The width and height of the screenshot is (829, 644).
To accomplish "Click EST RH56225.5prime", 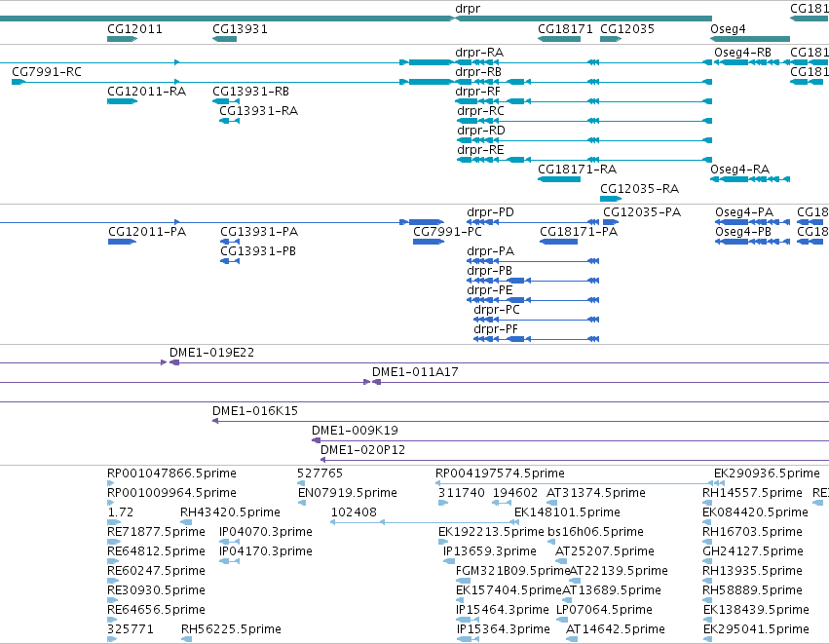I will click(x=186, y=639).
